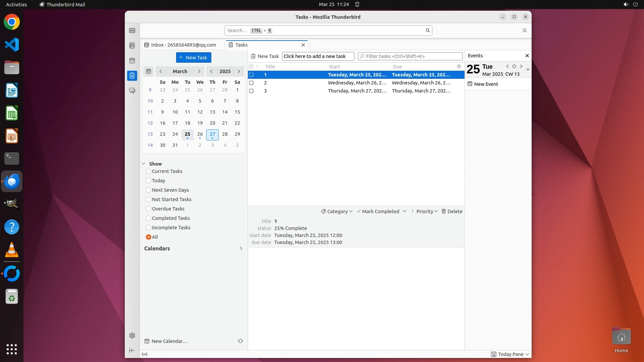The image size is (644, 362).
Task: Switch to the Inbox tab
Action: [x=181, y=45]
